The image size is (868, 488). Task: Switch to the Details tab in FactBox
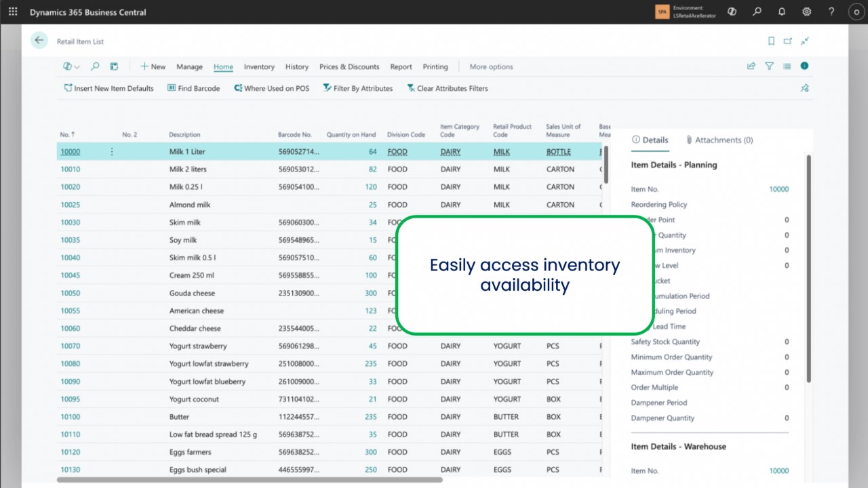[x=650, y=140]
